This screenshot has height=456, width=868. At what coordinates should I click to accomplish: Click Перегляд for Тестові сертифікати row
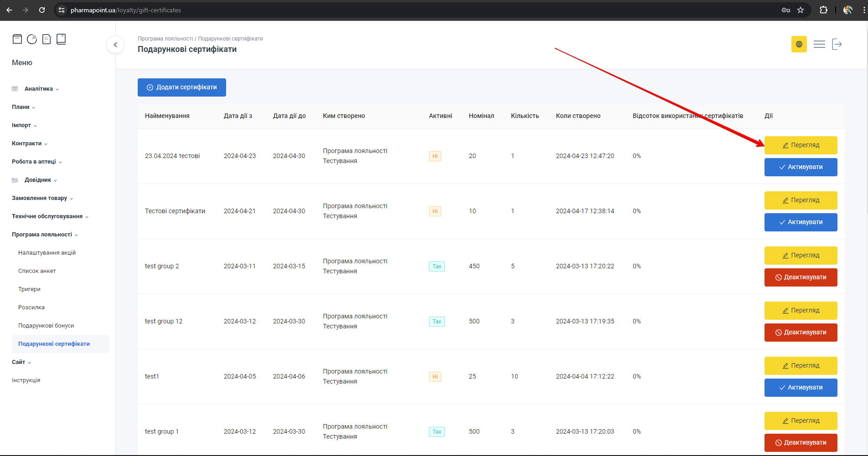pos(801,200)
